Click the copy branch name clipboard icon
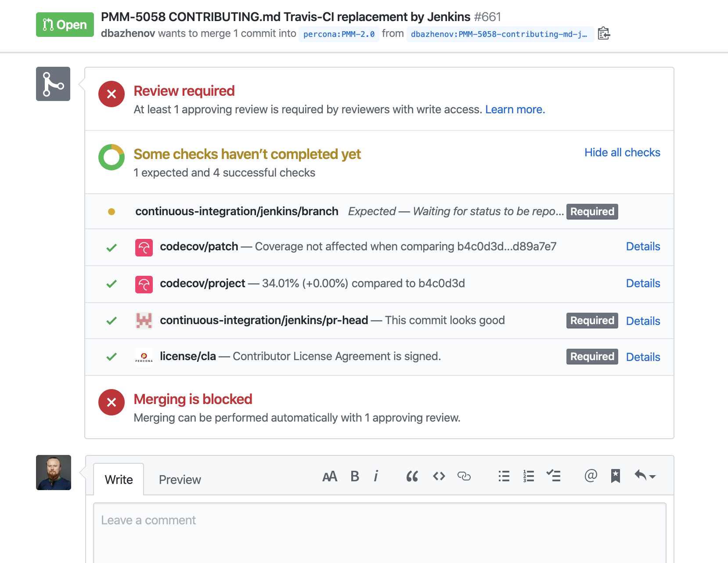The image size is (728, 563). pos(604,33)
